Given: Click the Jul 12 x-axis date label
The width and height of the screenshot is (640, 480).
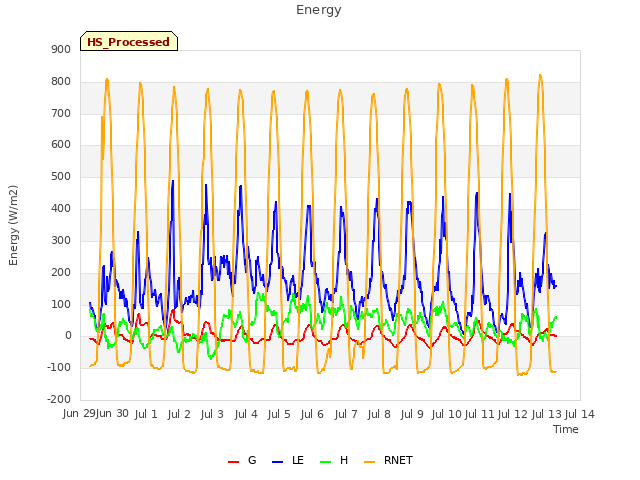Looking at the screenshot, I should 513,414.
